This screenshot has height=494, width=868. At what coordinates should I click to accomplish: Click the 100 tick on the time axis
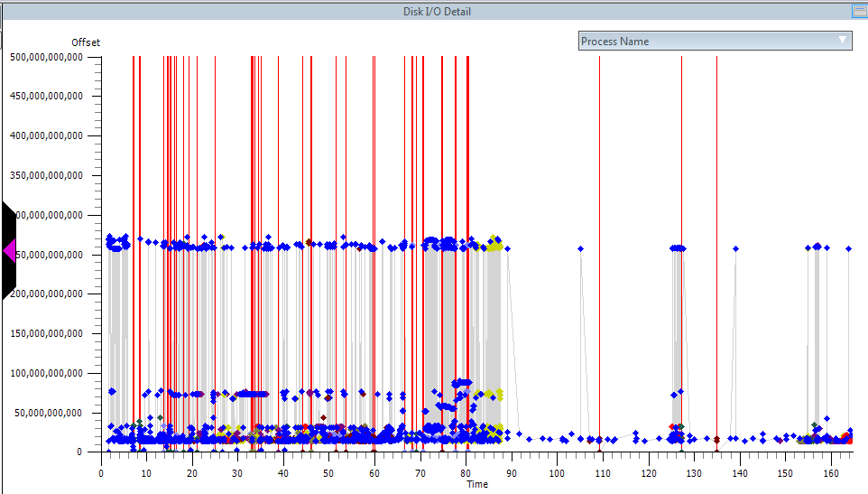[x=557, y=472]
